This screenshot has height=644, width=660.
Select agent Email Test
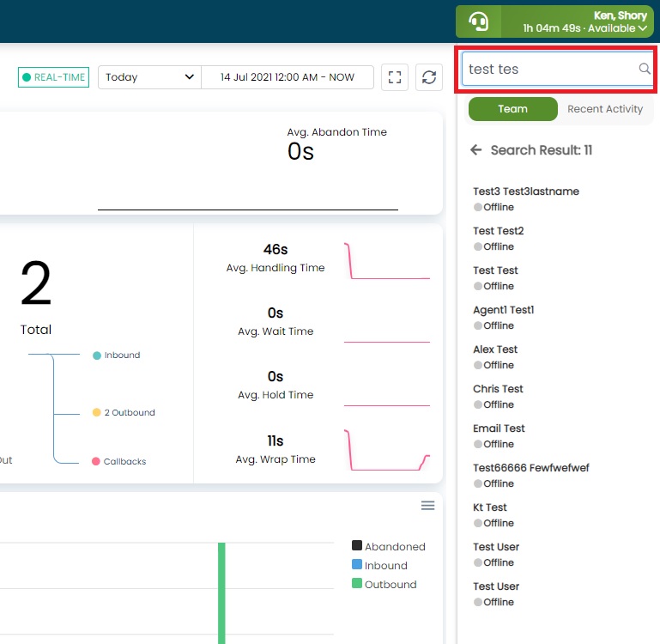[499, 428]
